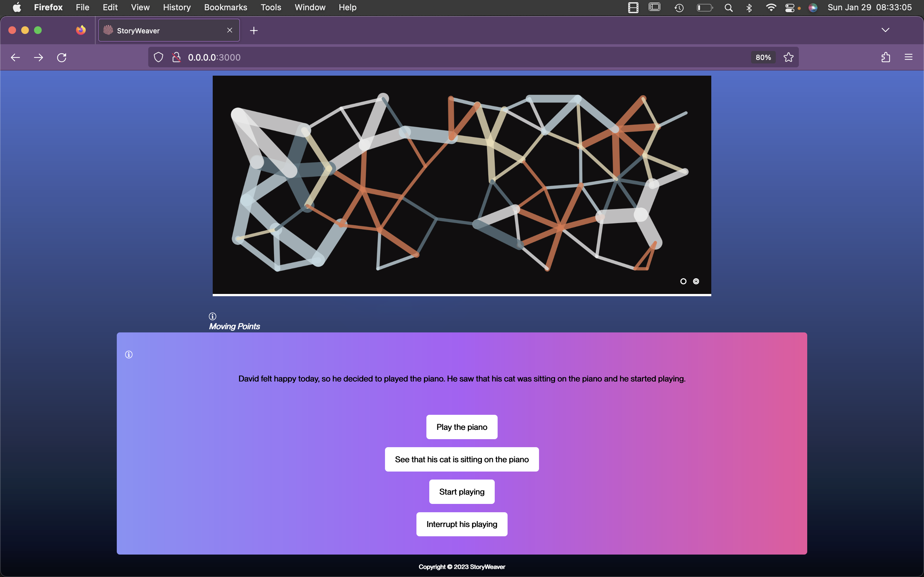The width and height of the screenshot is (924, 577).
Task: Click the tracking protection shield icon
Action: 158,57
